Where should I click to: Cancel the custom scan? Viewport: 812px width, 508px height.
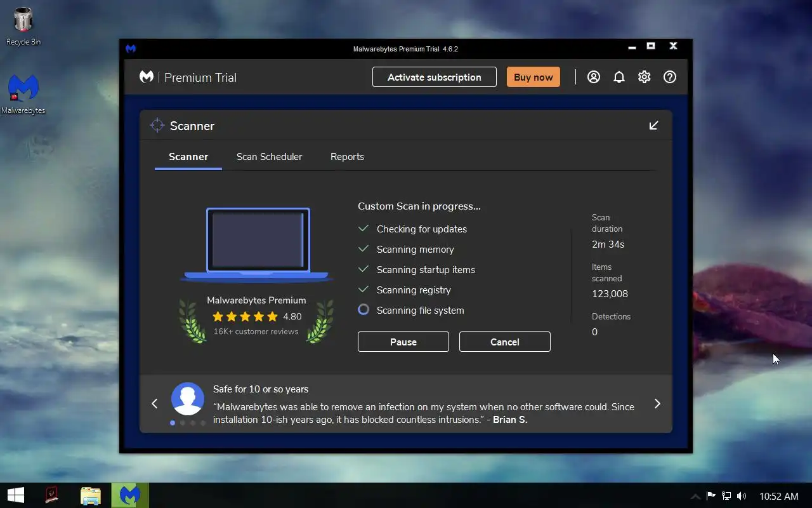point(505,342)
